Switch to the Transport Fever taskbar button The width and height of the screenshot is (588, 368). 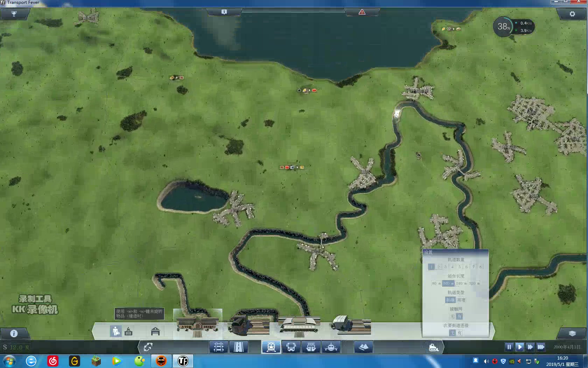183,361
